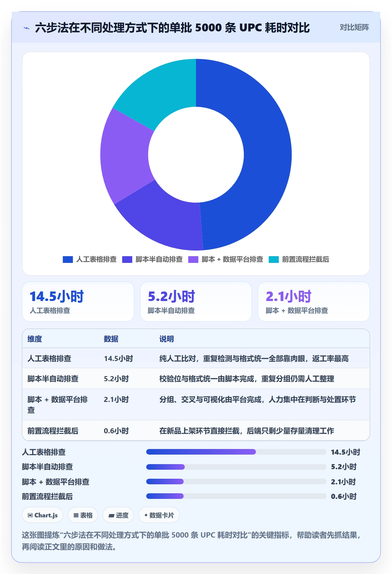Viewport: 392px width, 574px height.
Task: Click the 前置流程拦截后 legend label
Action: [305, 260]
